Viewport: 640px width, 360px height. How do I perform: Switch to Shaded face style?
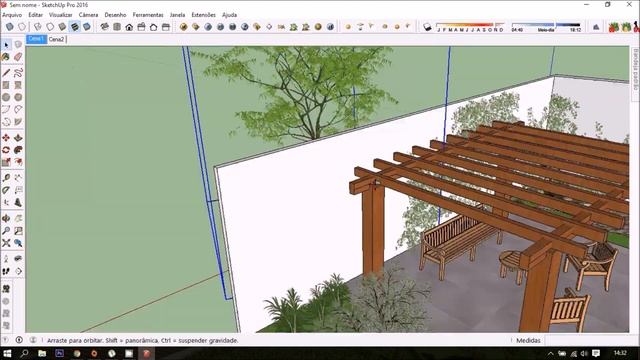click(x=62, y=27)
